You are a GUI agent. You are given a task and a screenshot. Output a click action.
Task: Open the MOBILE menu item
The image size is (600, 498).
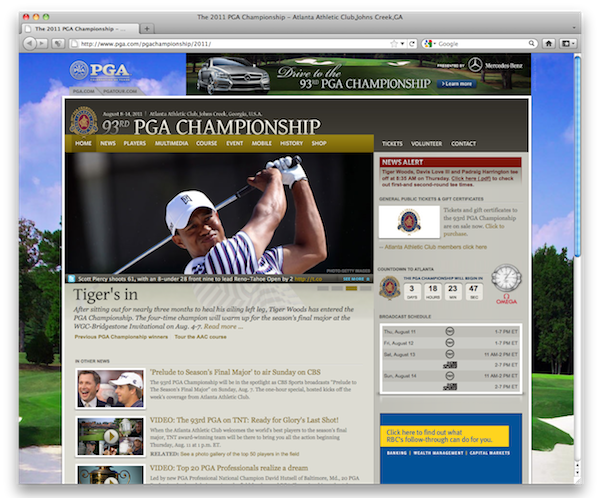pyautogui.click(x=262, y=143)
